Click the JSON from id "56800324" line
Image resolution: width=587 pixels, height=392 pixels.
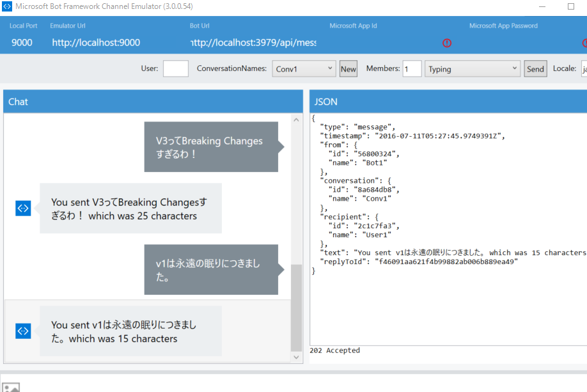tap(364, 154)
